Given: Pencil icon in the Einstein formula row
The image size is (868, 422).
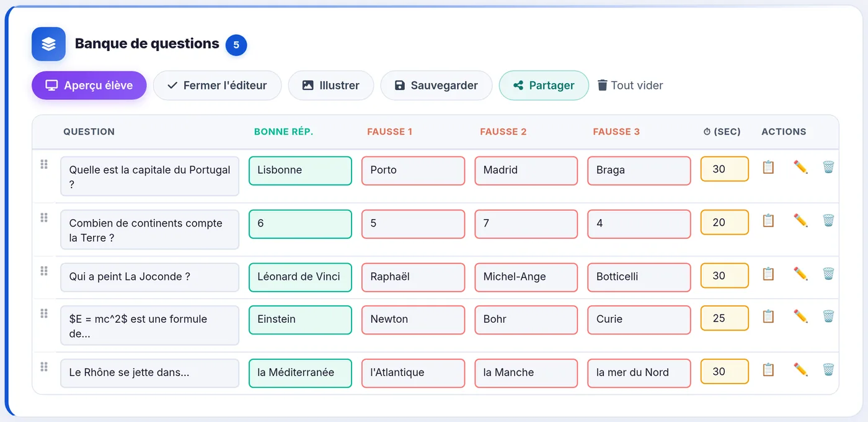Looking at the screenshot, I should click(800, 316).
